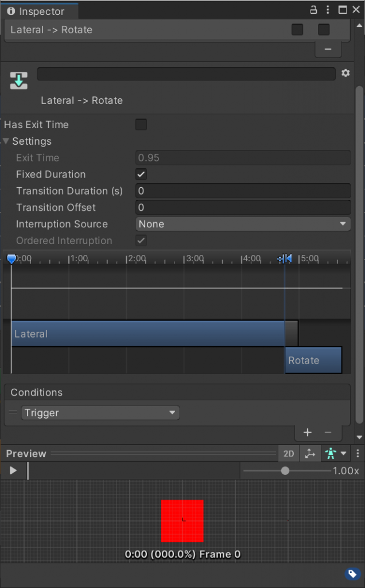Image resolution: width=365 pixels, height=588 pixels.
Task: Click the pivot and bones preview icon
Action: pos(310,454)
